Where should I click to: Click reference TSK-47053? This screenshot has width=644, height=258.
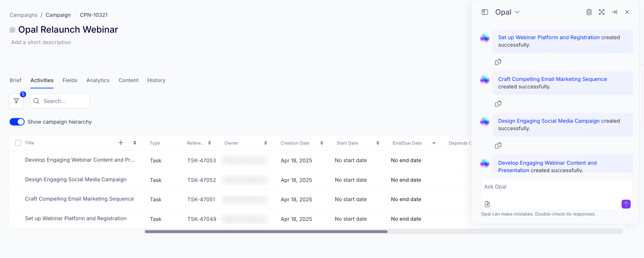201,161
